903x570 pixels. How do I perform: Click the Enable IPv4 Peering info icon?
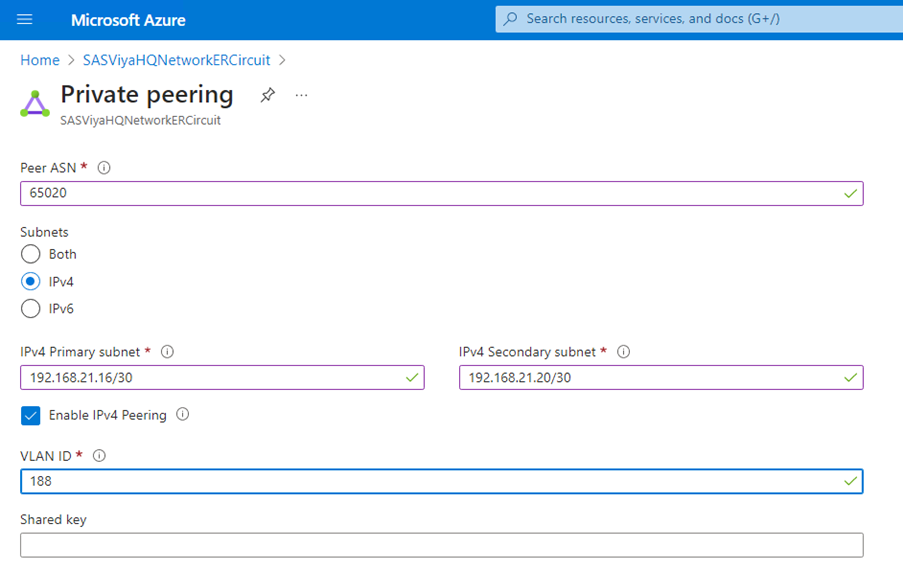[183, 414]
